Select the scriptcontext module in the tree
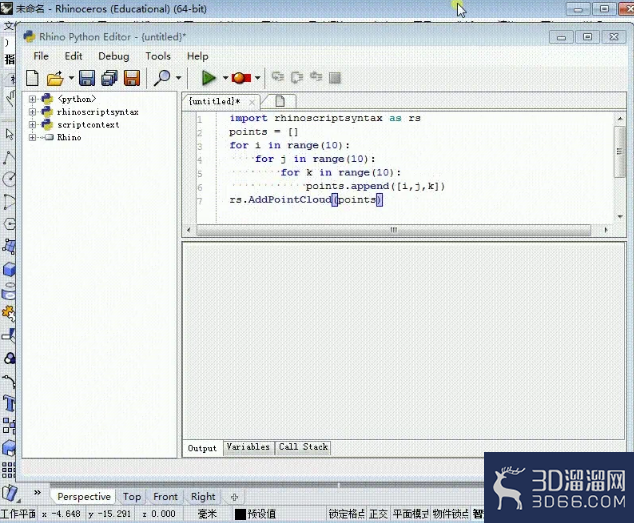Screen dimensions: 634x523 click(88, 125)
